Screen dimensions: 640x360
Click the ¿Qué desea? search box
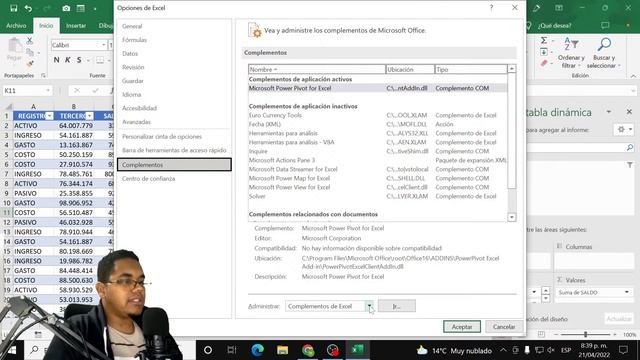(554, 25)
